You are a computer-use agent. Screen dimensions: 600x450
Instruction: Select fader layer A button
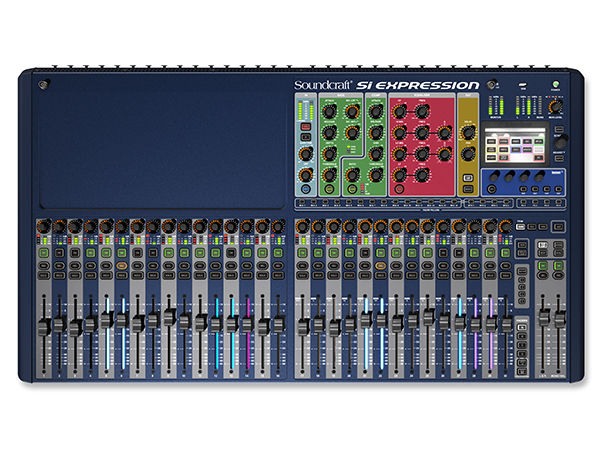(522, 328)
